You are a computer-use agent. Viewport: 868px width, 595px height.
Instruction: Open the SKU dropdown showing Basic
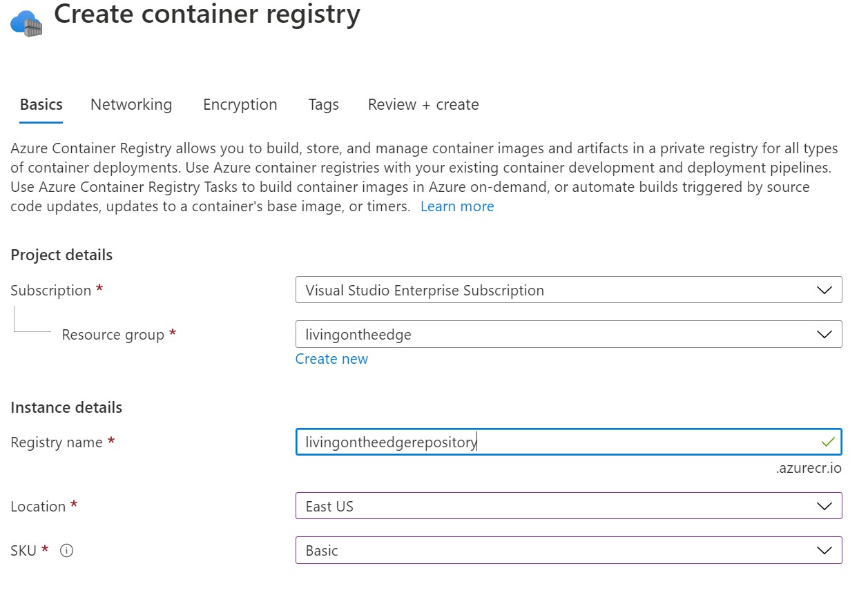pos(568,550)
